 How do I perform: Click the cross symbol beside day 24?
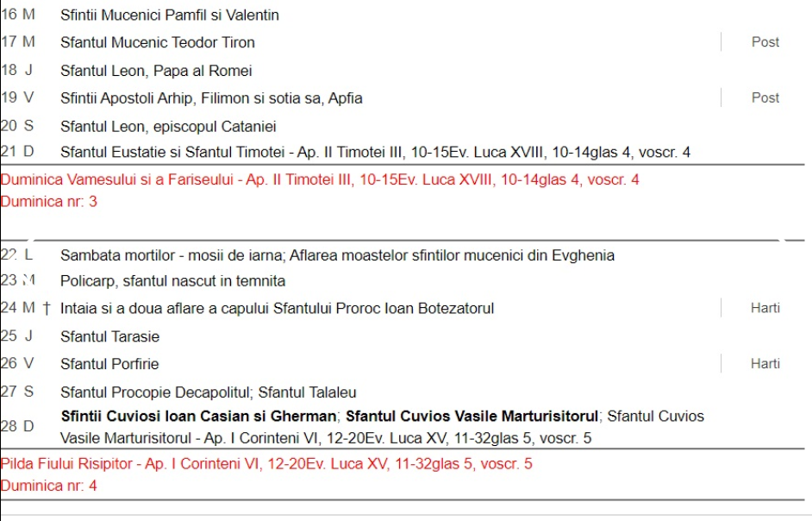(47, 308)
